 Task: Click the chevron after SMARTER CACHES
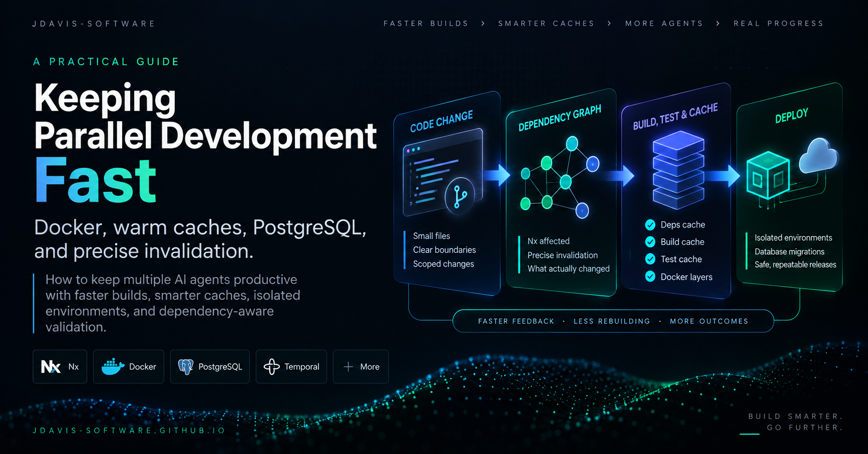tap(609, 24)
